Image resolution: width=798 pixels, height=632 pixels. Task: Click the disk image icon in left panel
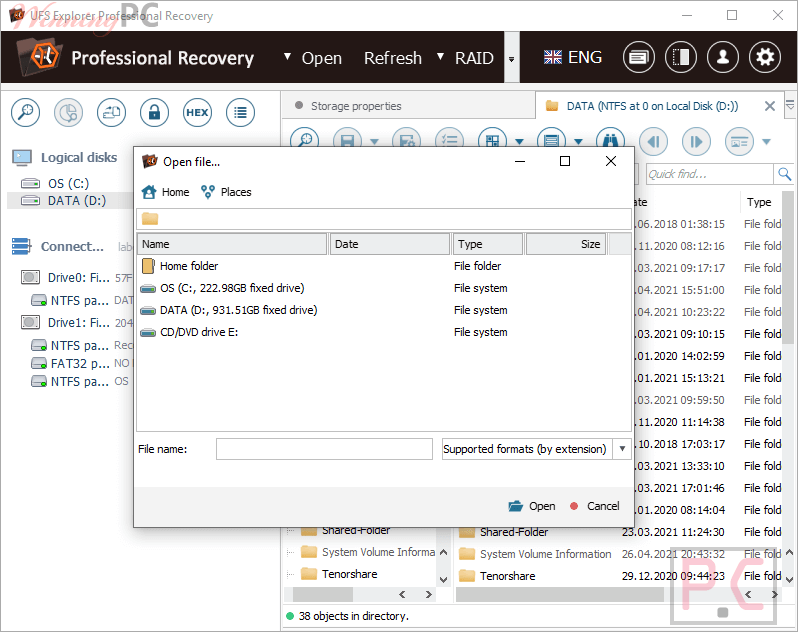point(111,112)
